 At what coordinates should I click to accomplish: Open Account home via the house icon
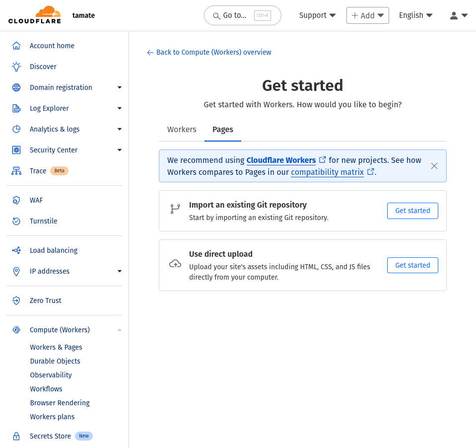[x=16, y=46]
